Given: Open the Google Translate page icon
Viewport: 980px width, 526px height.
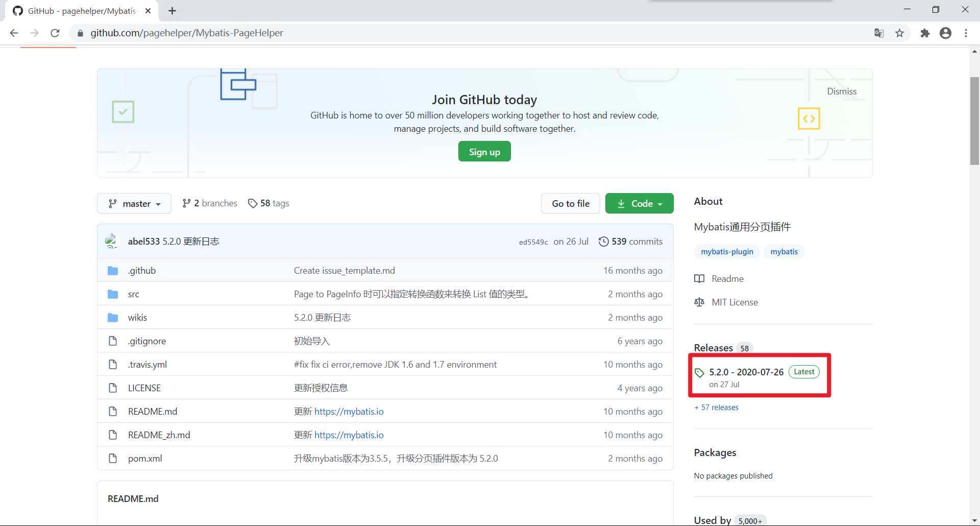Looking at the screenshot, I should point(879,33).
